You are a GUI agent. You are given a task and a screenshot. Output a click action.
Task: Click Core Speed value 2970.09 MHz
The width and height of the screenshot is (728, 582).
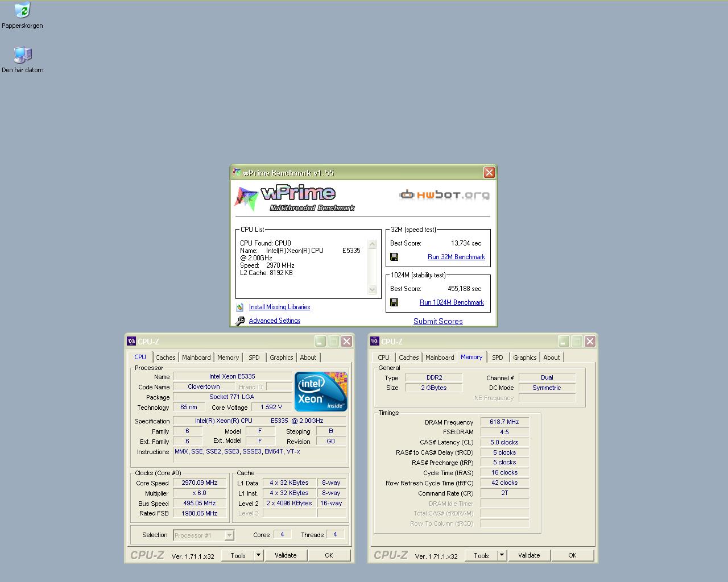199,483
